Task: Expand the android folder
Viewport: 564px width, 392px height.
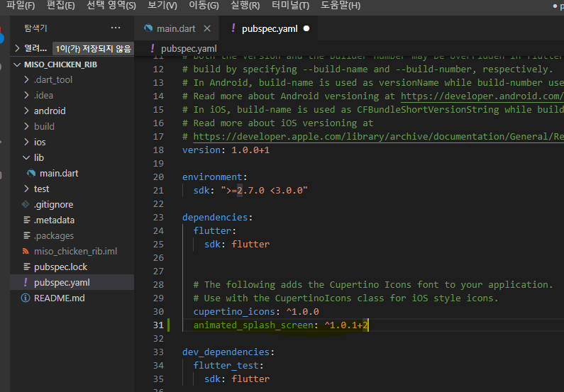Action: [26, 111]
